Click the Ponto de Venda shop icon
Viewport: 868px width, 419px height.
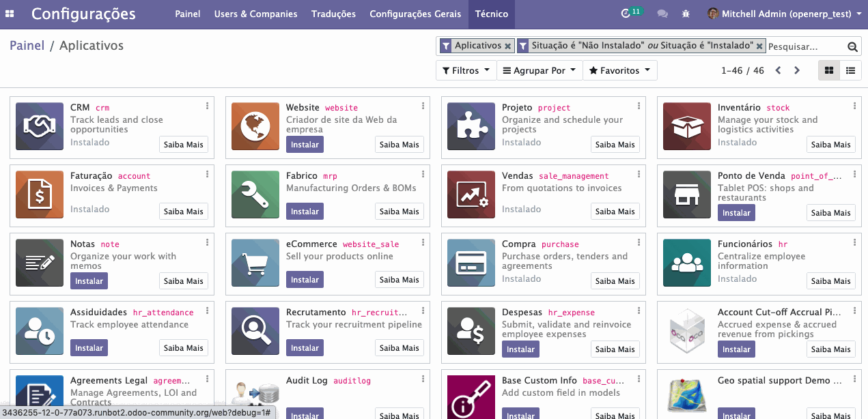pos(687,194)
